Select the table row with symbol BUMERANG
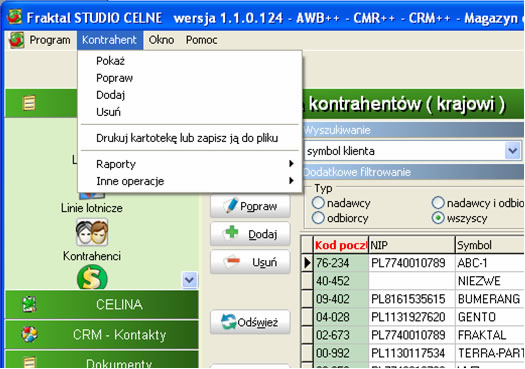 (x=412, y=299)
